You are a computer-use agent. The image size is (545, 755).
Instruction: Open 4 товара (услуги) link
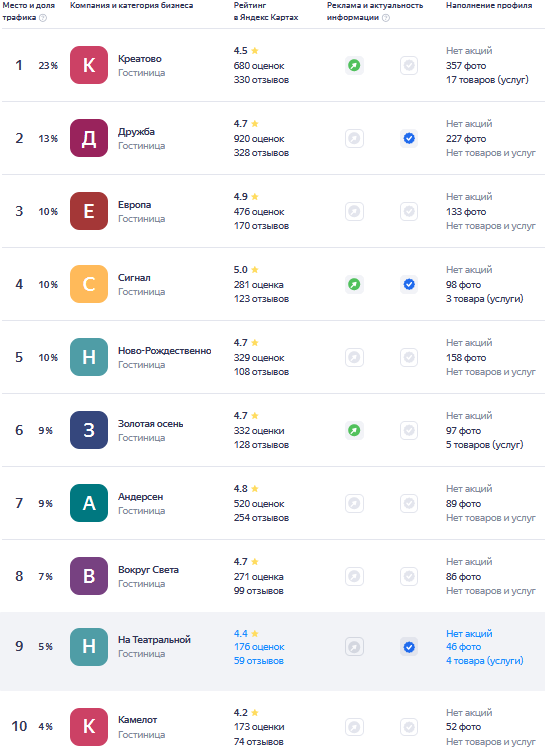point(484,661)
